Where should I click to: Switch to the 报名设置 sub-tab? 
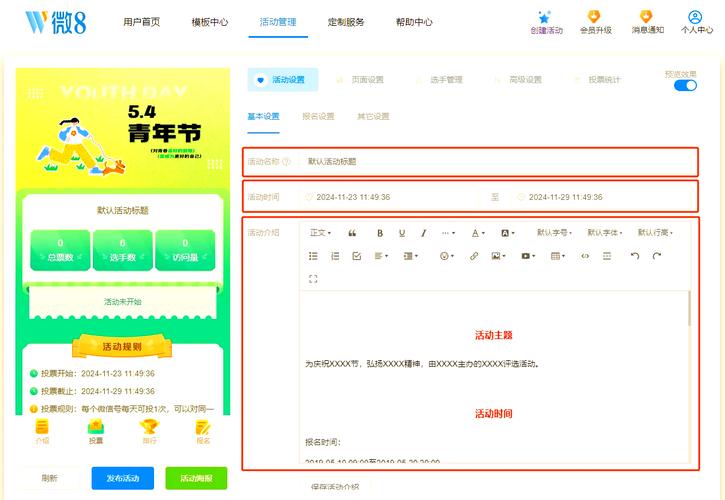[318, 117]
